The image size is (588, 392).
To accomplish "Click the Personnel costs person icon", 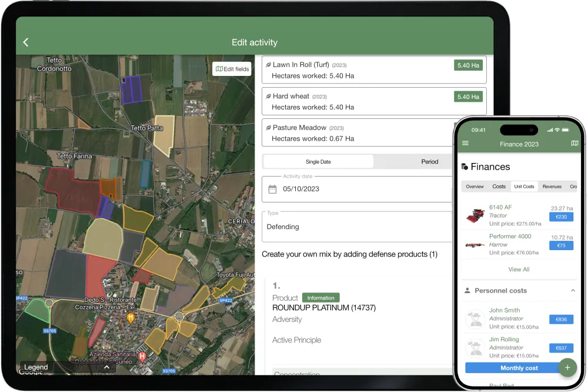I will coord(467,291).
